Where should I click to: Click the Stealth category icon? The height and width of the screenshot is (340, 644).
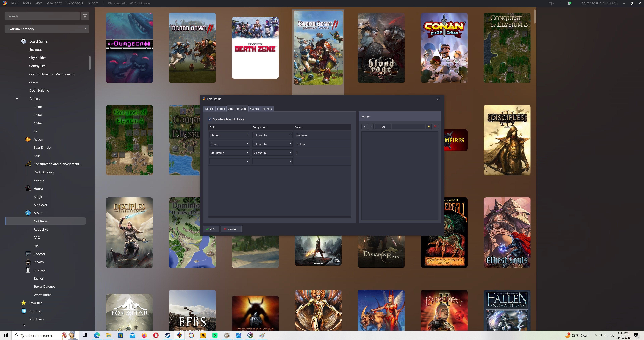click(28, 262)
